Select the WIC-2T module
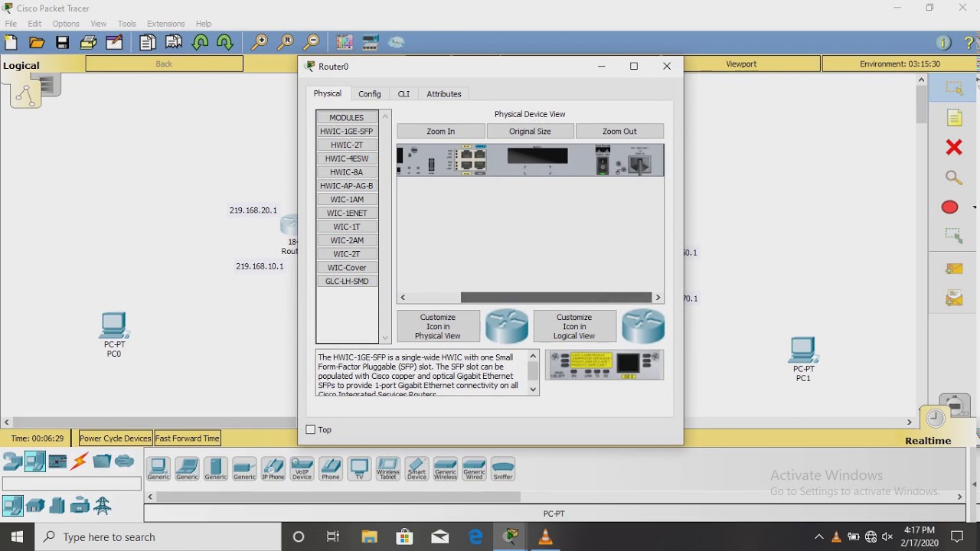The width and height of the screenshot is (980, 551). point(347,253)
